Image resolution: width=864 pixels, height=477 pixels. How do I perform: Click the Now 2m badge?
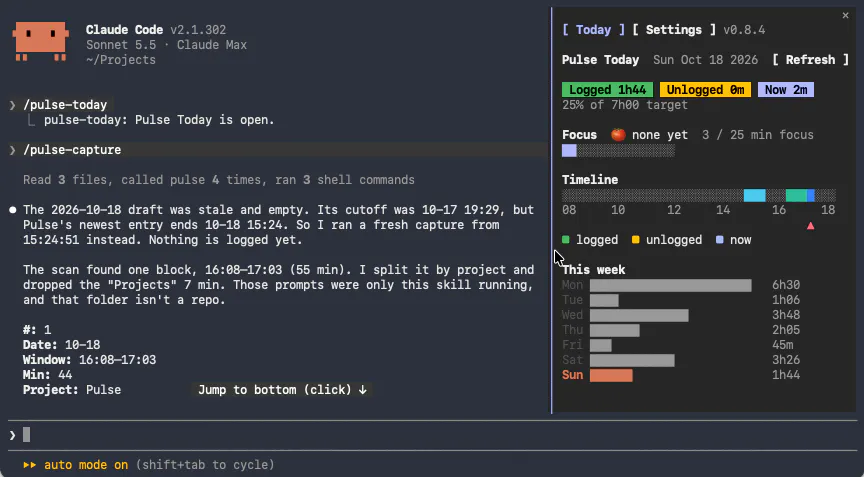[x=786, y=90]
